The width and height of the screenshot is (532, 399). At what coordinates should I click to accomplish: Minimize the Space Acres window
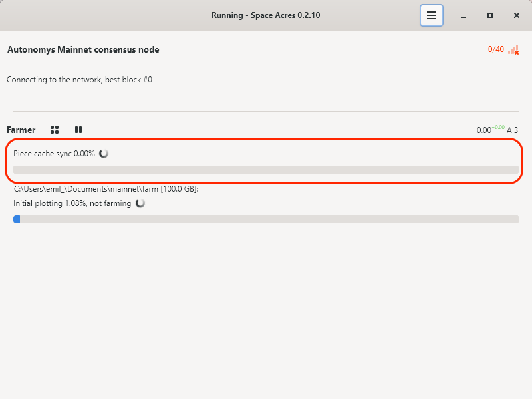(464, 15)
